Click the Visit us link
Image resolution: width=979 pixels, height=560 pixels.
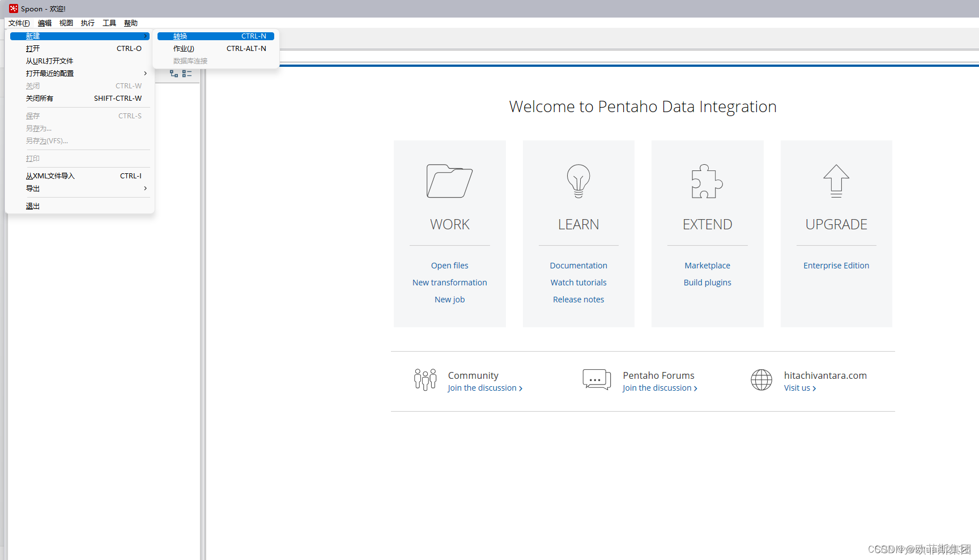[800, 388]
